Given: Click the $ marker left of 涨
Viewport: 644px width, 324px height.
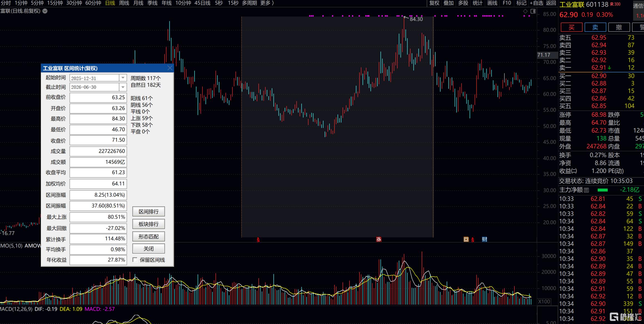Looking at the screenshot, I should 258,240.
